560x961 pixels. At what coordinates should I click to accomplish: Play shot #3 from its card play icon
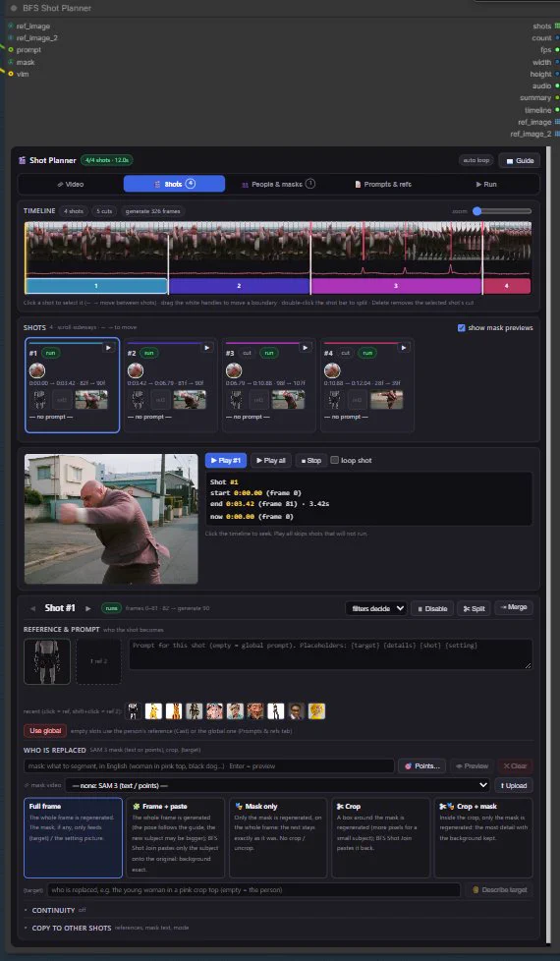point(306,348)
